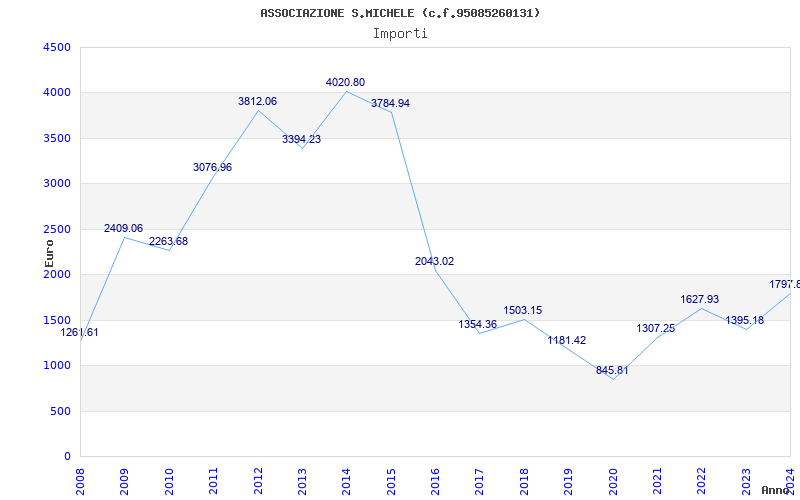Click the x-axis year 2008
Screen dimensions: 800x500
[x=80, y=481]
